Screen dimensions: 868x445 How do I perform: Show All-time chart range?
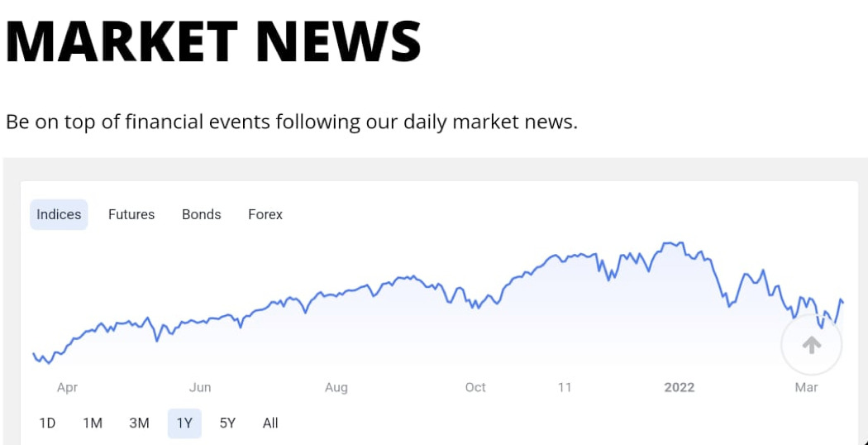click(270, 423)
